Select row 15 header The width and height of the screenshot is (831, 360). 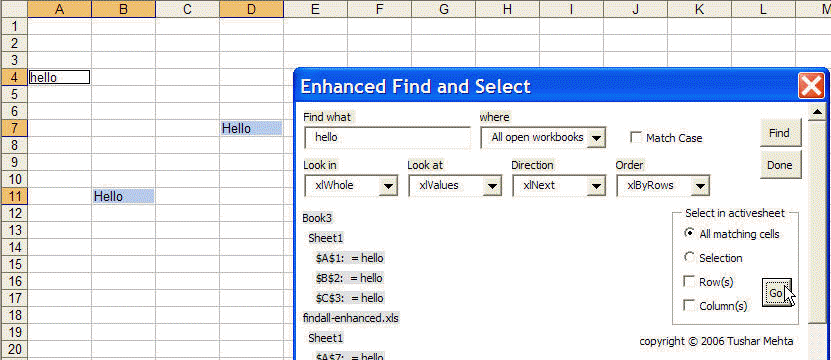pyautogui.click(x=14, y=264)
